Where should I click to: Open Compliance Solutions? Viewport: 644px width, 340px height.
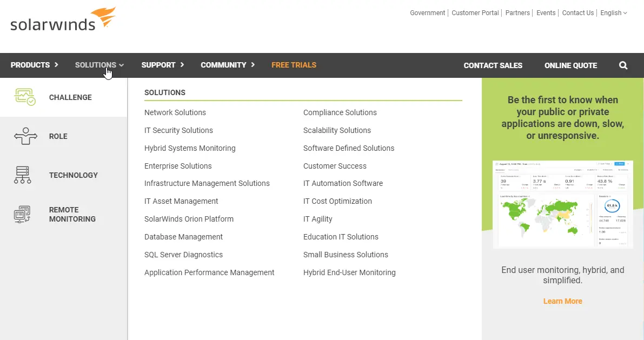click(340, 112)
